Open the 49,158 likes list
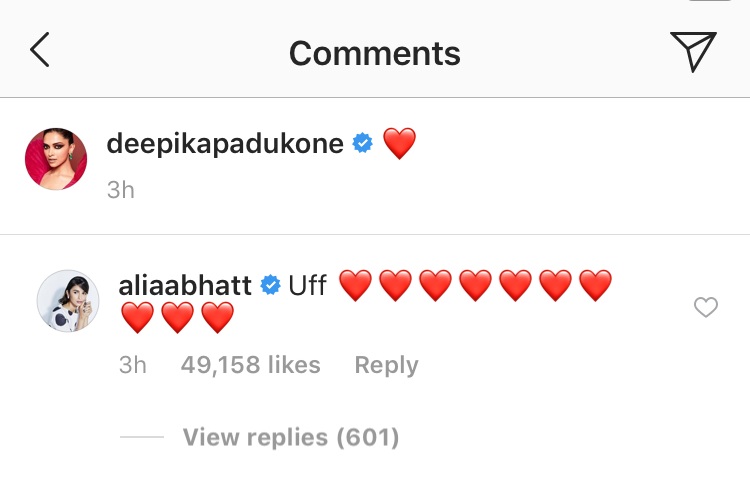The image size is (750, 502). [x=250, y=365]
